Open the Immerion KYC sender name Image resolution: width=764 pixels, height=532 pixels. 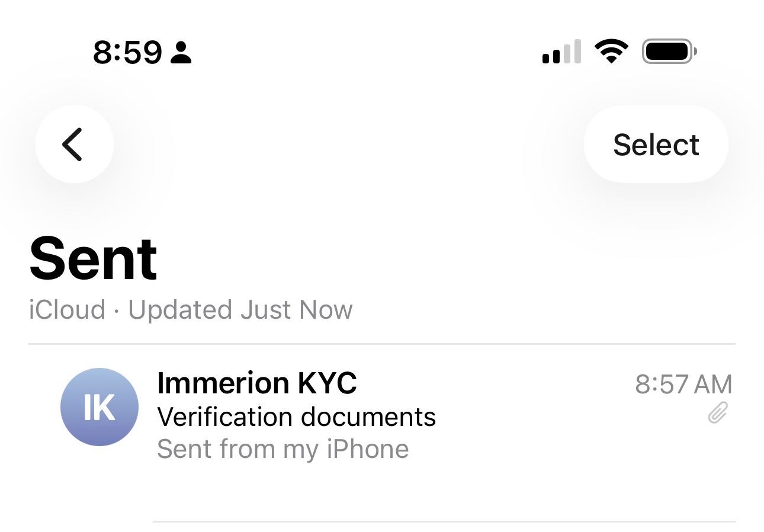pyautogui.click(x=256, y=383)
